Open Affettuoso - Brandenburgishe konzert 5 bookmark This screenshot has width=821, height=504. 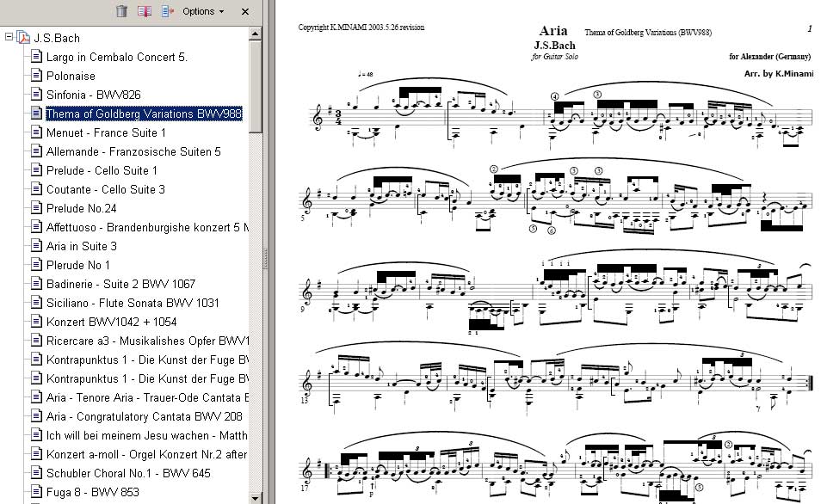147,227
